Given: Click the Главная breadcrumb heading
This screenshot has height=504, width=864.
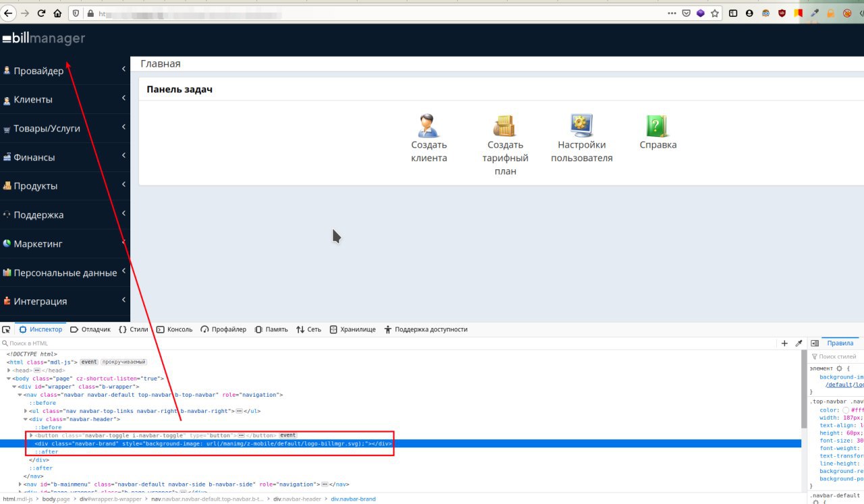Looking at the screenshot, I should click(x=161, y=63).
